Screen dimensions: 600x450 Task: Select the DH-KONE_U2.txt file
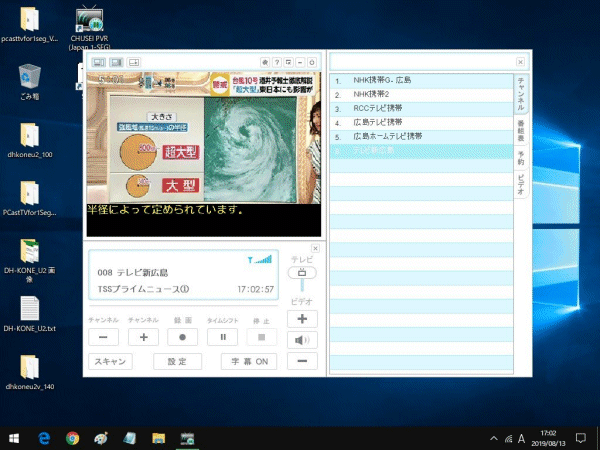[30, 314]
